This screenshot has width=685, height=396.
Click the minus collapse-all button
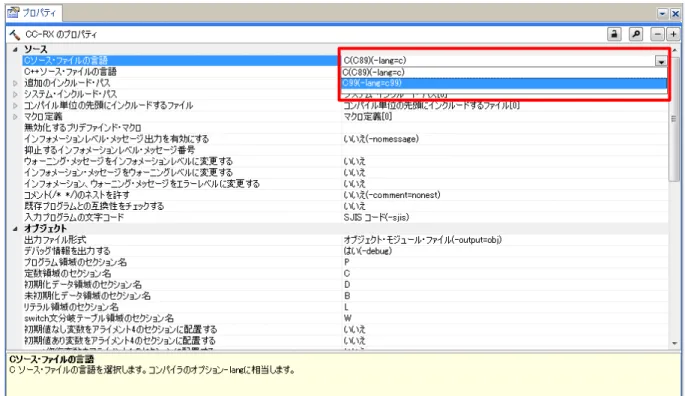[657, 34]
